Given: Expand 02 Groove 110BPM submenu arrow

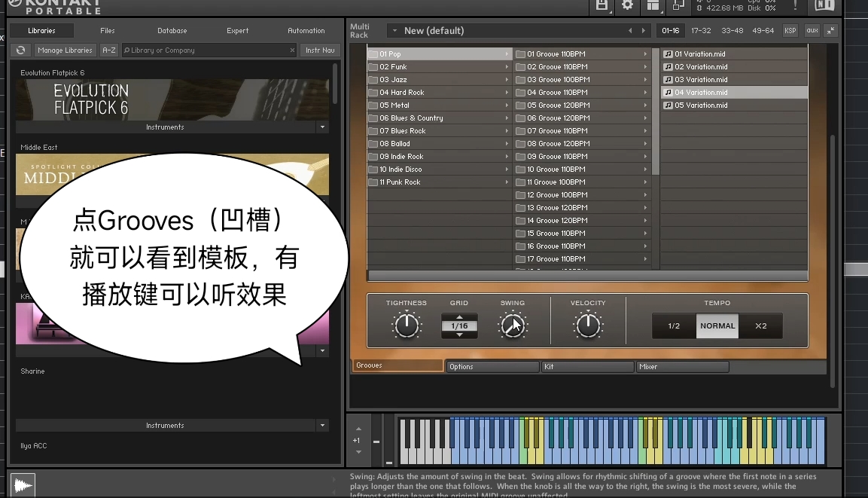Looking at the screenshot, I should click(x=645, y=66).
